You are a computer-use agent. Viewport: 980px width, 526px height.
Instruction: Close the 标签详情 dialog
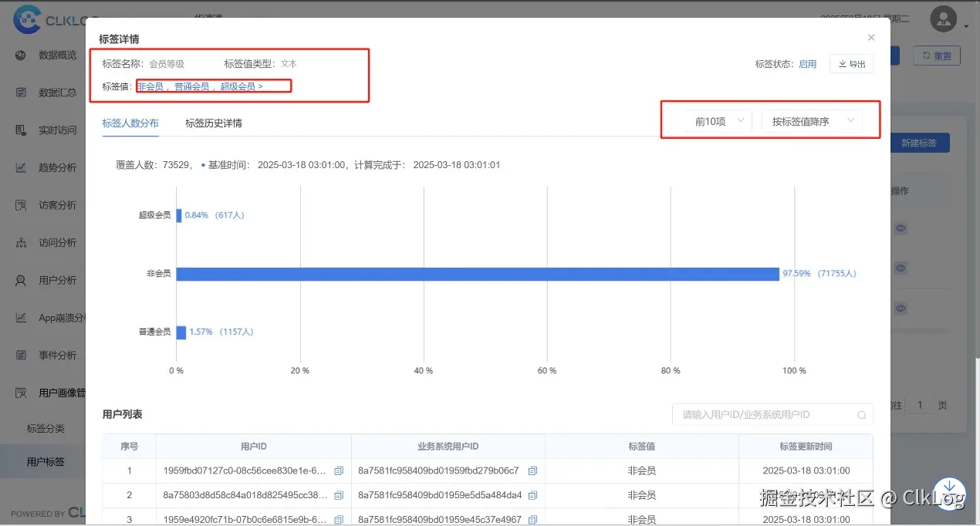(871, 37)
